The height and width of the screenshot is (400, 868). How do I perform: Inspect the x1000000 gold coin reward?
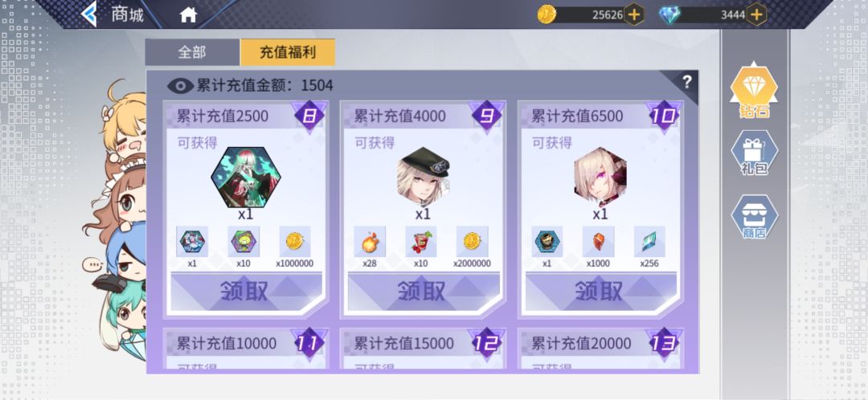pyautogui.click(x=294, y=242)
